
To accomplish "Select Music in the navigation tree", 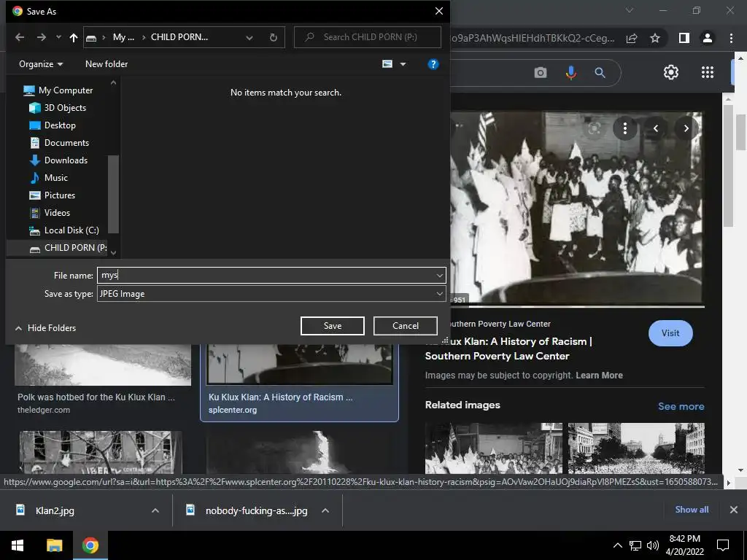I will click(49, 178).
